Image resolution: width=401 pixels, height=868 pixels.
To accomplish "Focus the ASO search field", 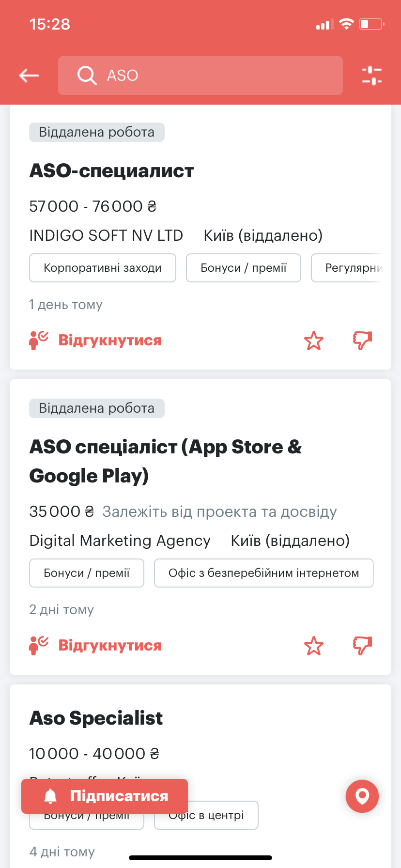I will [x=213, y=76].
